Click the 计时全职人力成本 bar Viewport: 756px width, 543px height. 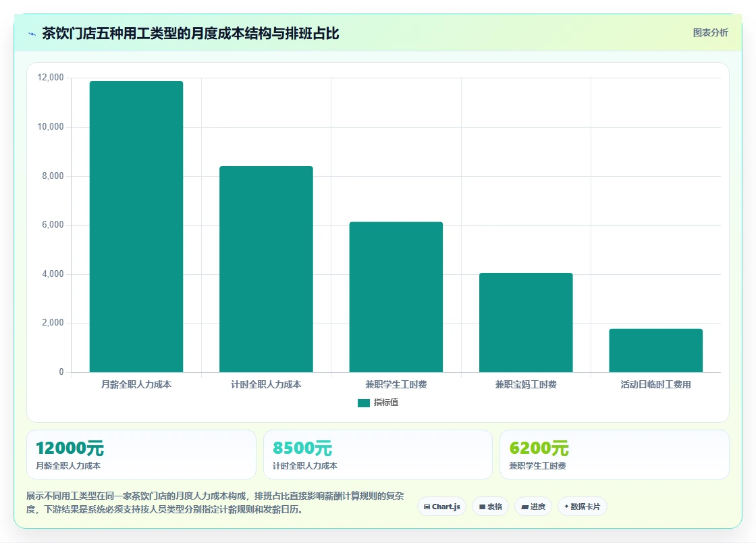tap(266, 269)
